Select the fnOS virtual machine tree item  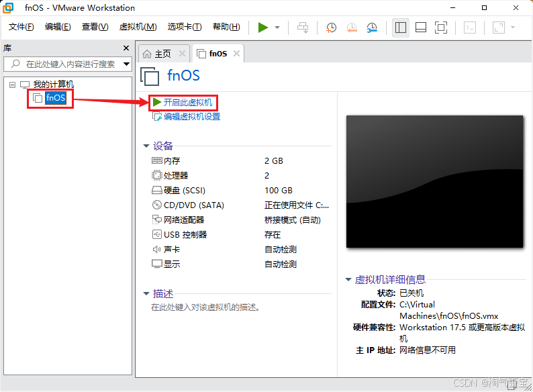[x=56, y=98]
